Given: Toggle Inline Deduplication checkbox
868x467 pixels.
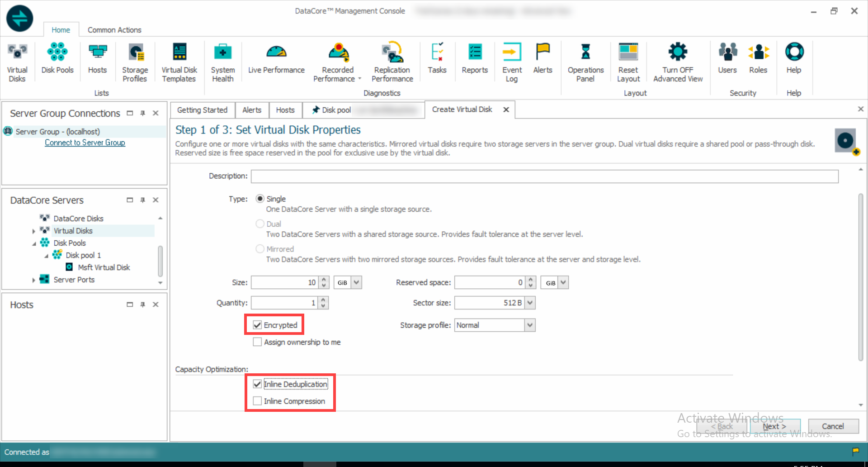Looking at the screenshot, I should tap(257, 384).
